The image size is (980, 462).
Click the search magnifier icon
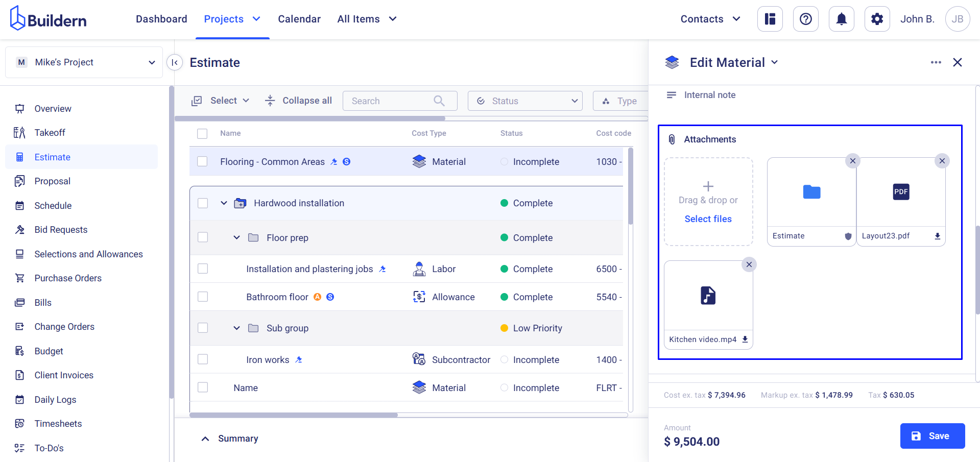[x=439, y=101]
